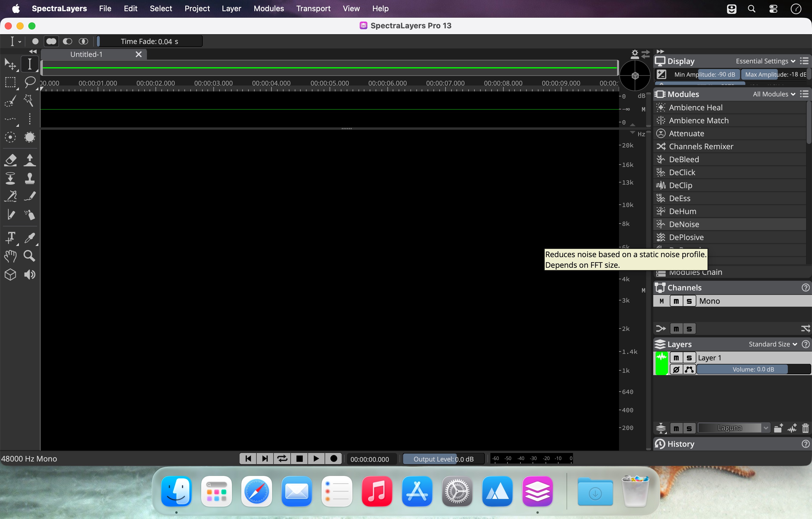Open the Essential Settings dropdown
This screenshot has width=812, height=519.
[x=765, y=61]
